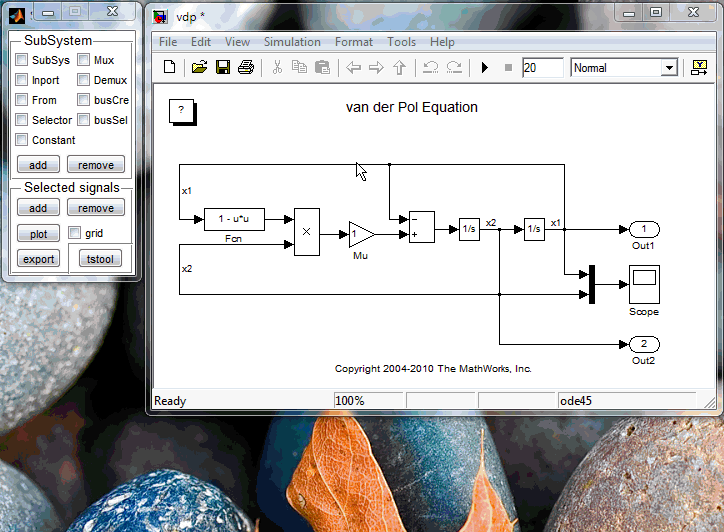Toggle the Demux checkbox

[x=84, y=80]
